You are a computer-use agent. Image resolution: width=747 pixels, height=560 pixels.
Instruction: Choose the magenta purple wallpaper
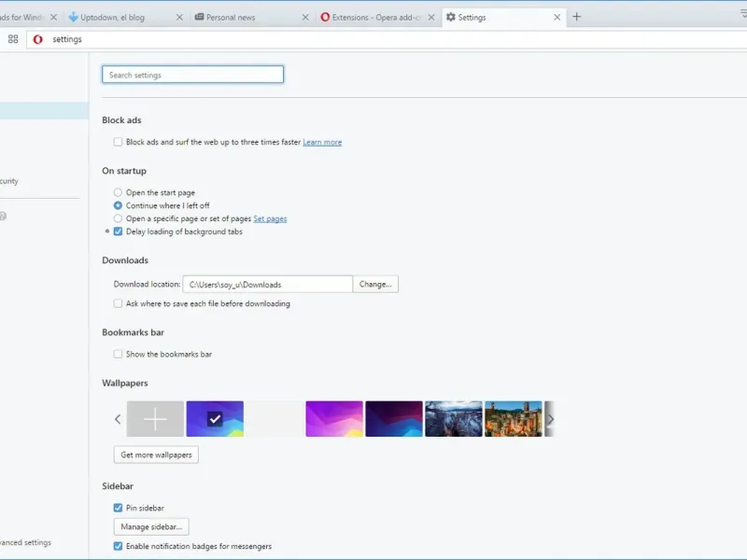[334, 419]
